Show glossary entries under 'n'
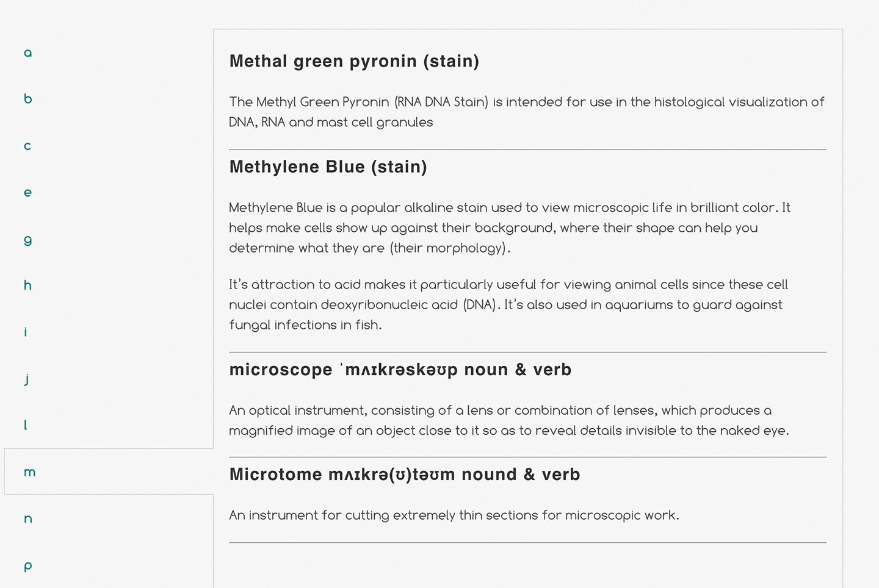Screen dimensions: 879x588 27,519
